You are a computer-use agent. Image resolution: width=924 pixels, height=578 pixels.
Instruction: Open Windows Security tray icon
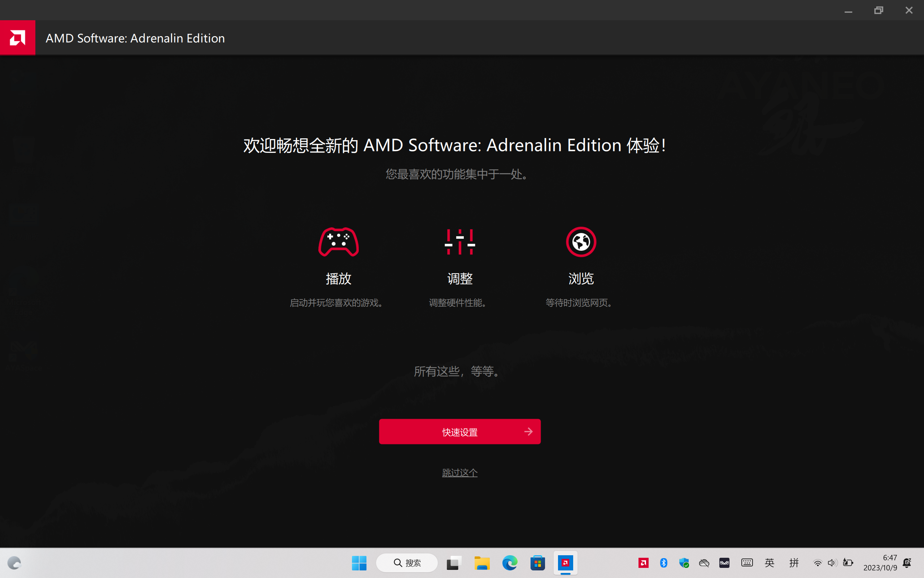[x=684, y=563]
